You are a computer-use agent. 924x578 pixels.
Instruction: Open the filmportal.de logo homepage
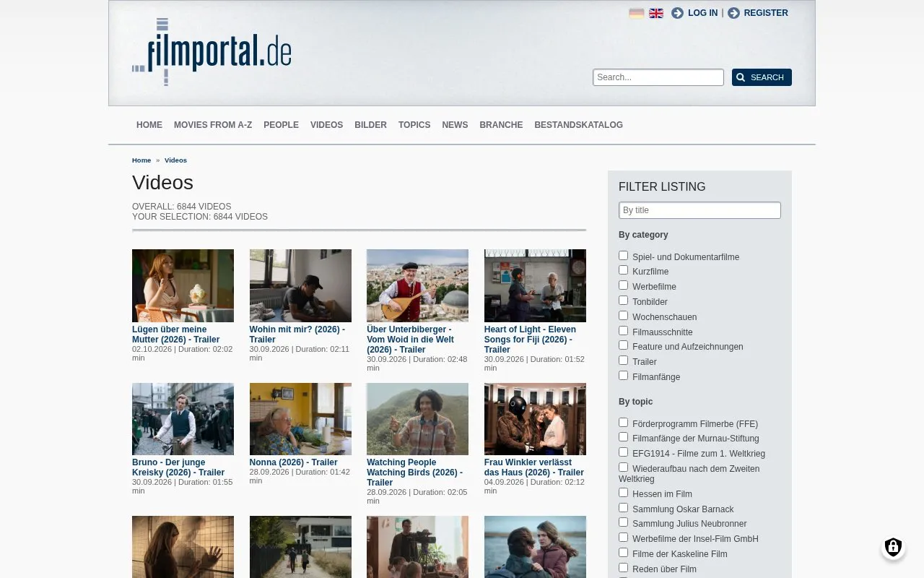212,52
